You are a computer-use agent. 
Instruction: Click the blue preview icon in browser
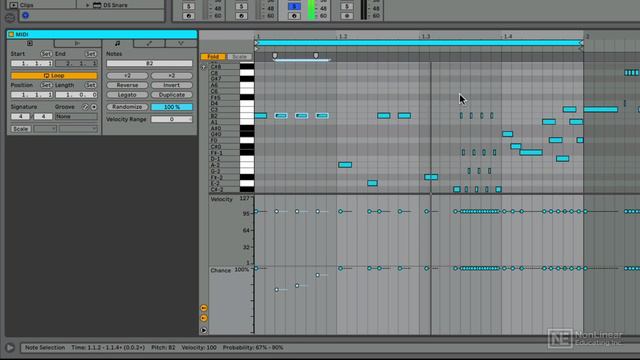tap(25, 16)
